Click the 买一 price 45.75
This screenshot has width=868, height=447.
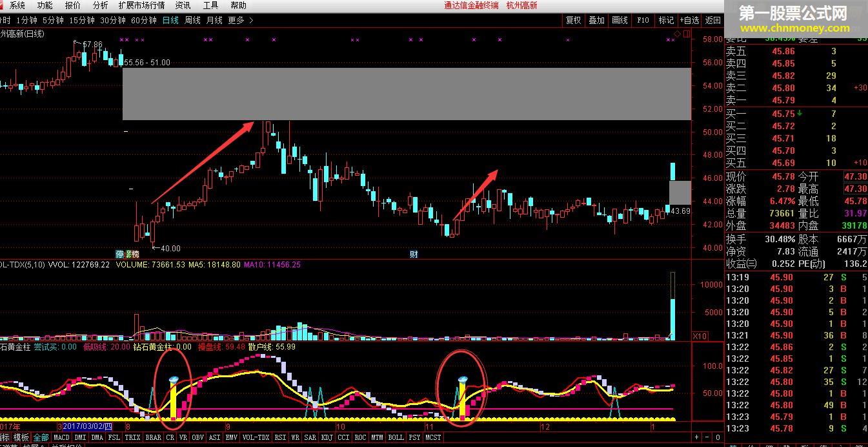click(x=783, y=114)
